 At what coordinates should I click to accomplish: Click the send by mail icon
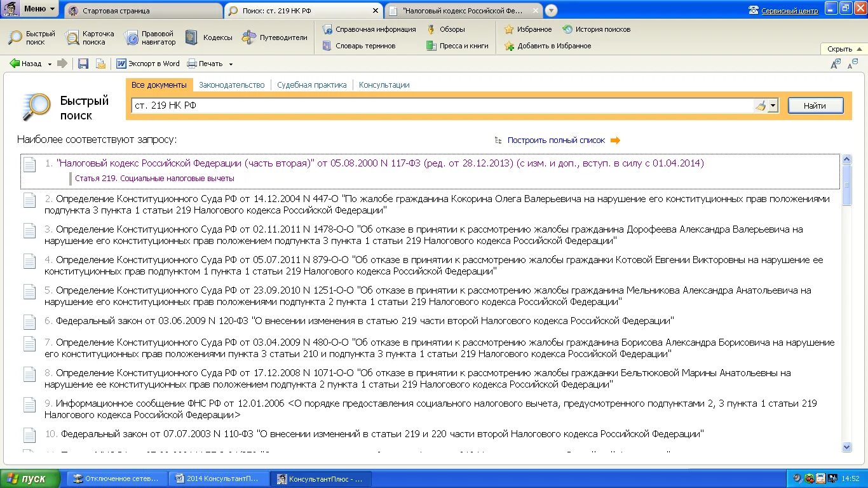point(100,64)
